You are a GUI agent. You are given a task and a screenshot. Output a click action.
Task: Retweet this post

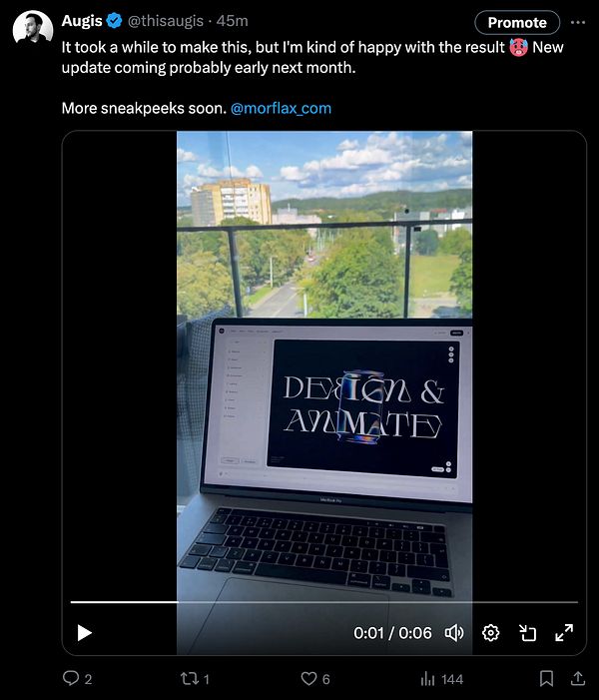pos(195,679)
